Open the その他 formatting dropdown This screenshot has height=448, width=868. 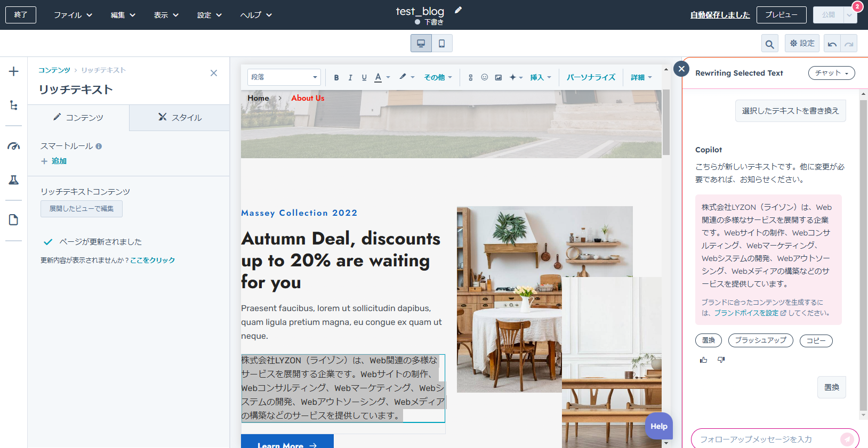point(438,78)
